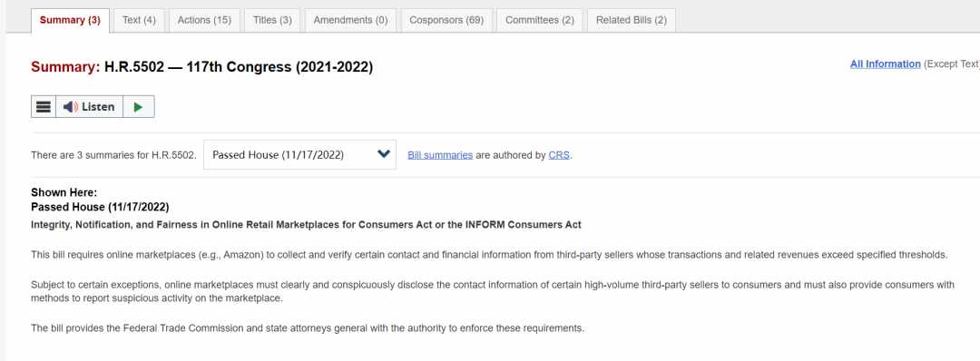Expand the Passed House summary dropdown arrow
The width and height of the screenshot is (980, 361).
coord(384,154)
